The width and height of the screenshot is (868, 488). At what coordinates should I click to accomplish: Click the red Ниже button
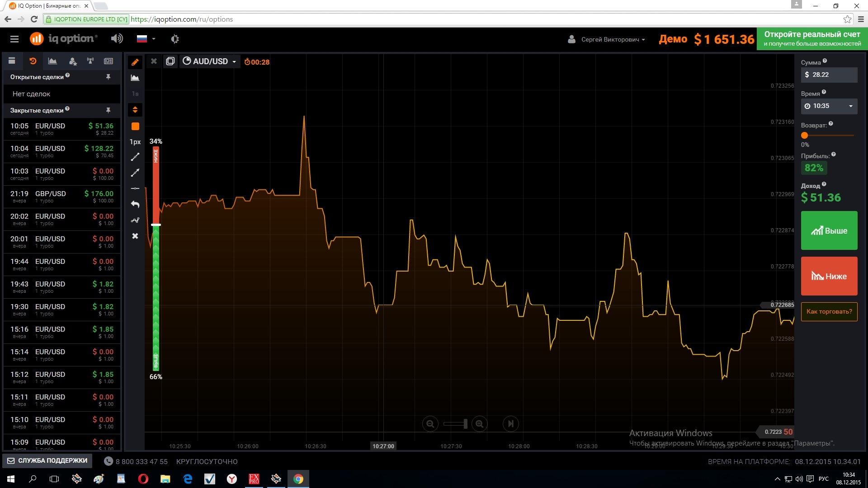click(x=829, y=276)
